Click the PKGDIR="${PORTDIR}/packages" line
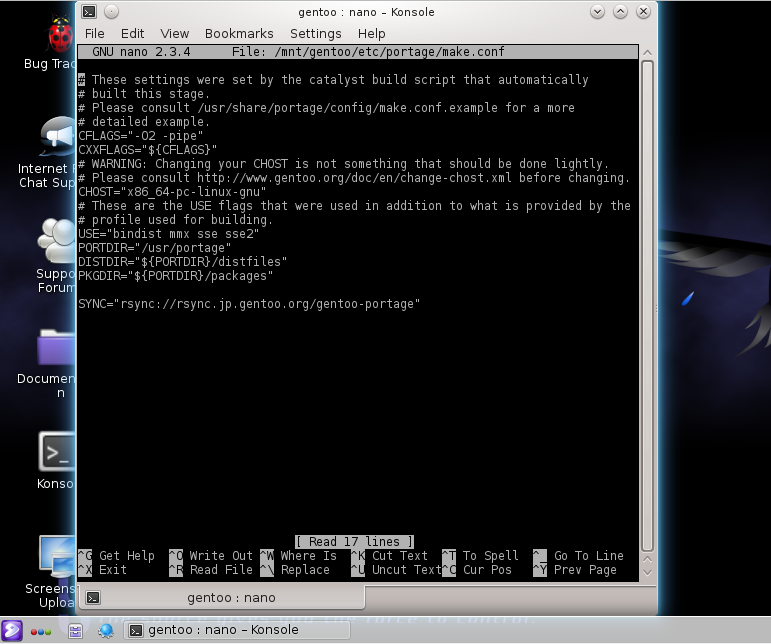The width and height of the screenshot is (771, 644). [x=176, y=276]
